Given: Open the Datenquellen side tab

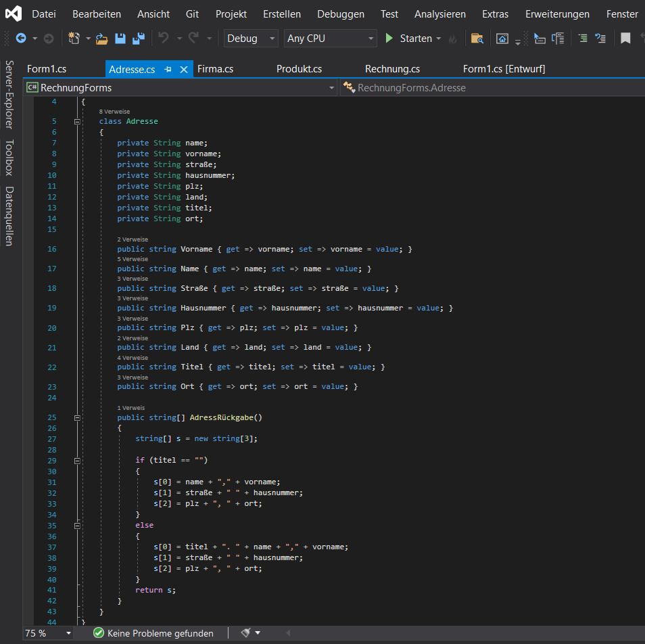Looking at the screenshot, I should click(9, 216).
